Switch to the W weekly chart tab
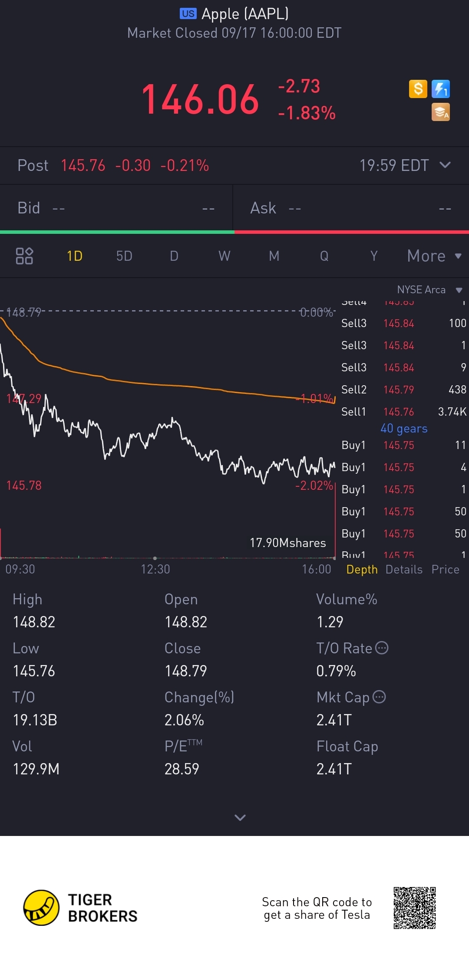Viewport: 469px width, 980px height. pyautogui.click(x=225, y=256)
